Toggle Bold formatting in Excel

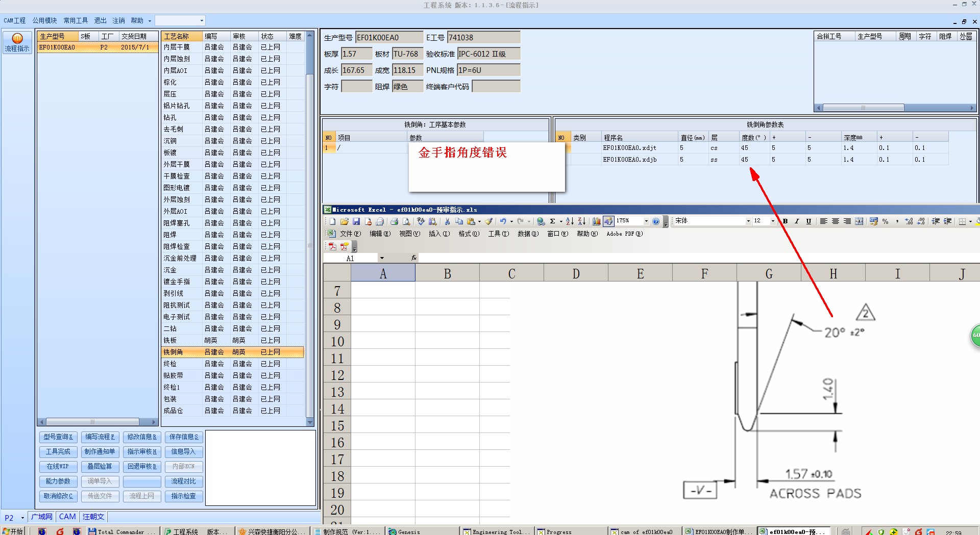[x=785, y=221]
